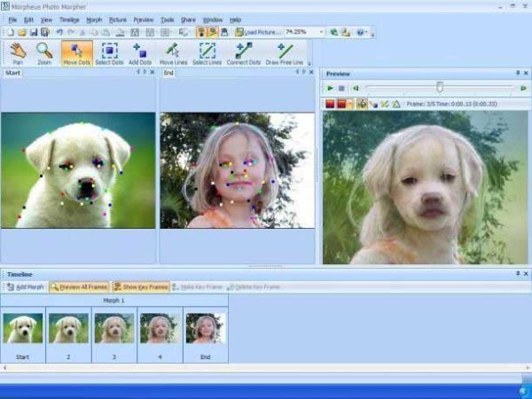Step forward one frame in Preview
Screen dimensions: 532x399
[x=523, y=88]
